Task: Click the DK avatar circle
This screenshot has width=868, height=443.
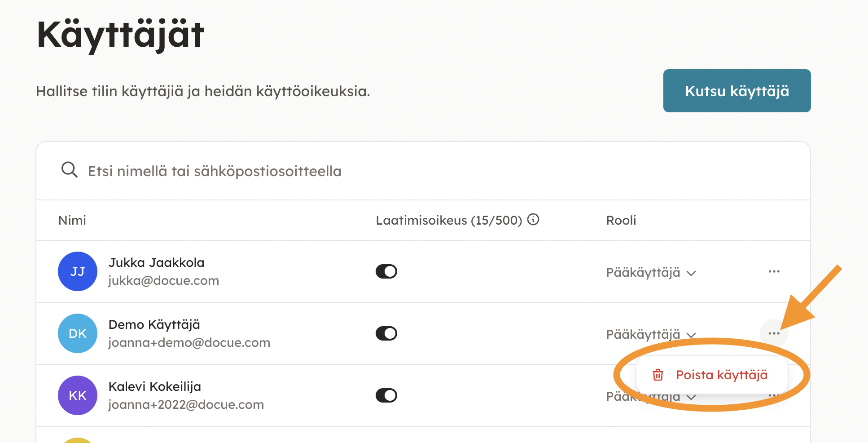Action: click(78, 333)
